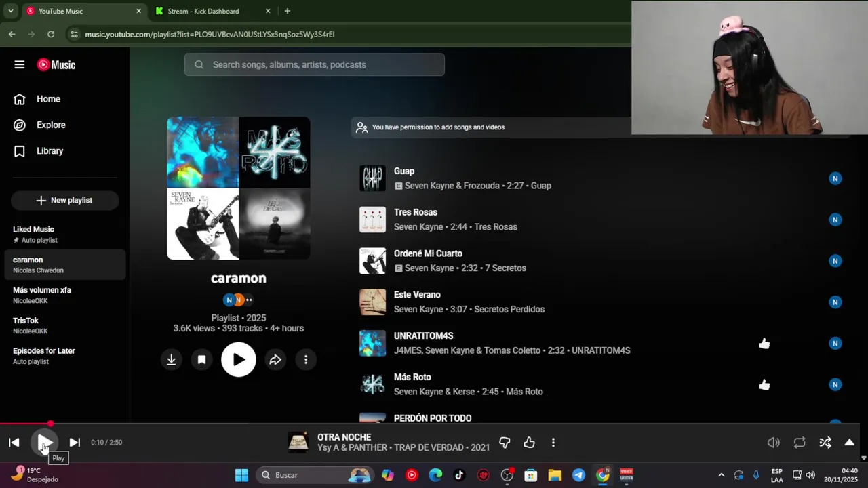
Task: Open a new browser tab
Action: pyautogui.click(x=288, y=11)
